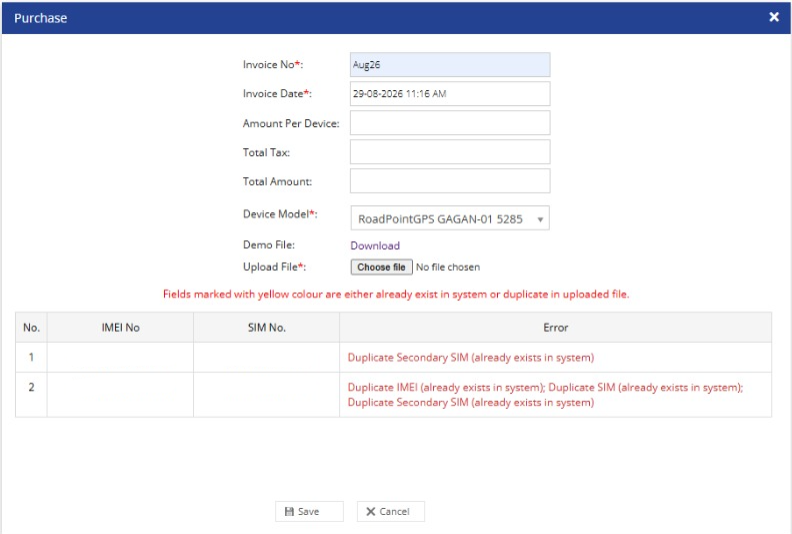Click the Total Amount input box
792x534 pixels.
[x=450, y=181]
